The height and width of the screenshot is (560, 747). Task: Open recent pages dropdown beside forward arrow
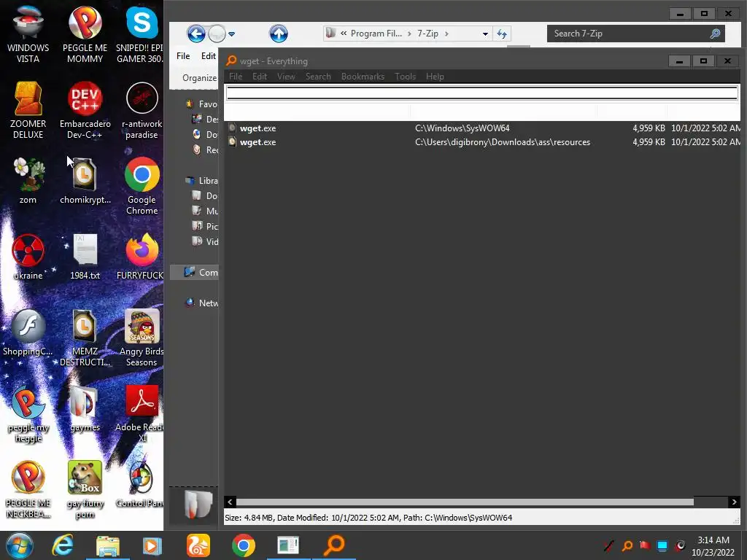tap(231, 34)
